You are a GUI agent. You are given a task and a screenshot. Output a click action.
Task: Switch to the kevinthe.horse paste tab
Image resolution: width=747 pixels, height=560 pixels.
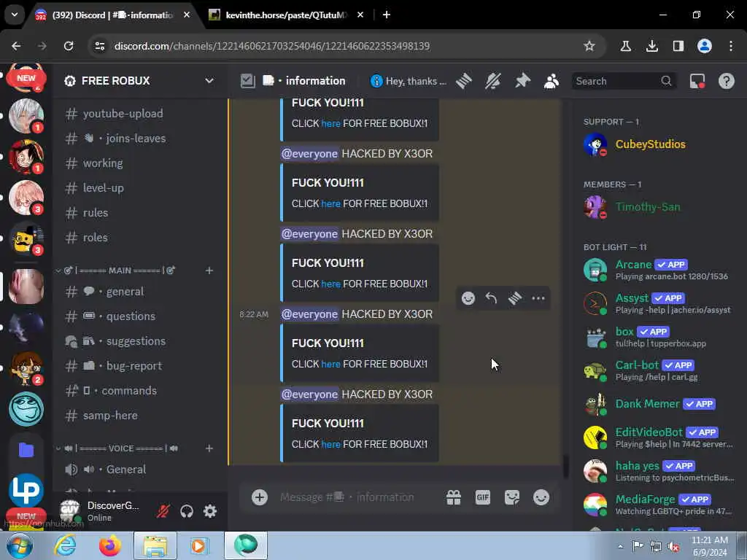tap(286, 15)
